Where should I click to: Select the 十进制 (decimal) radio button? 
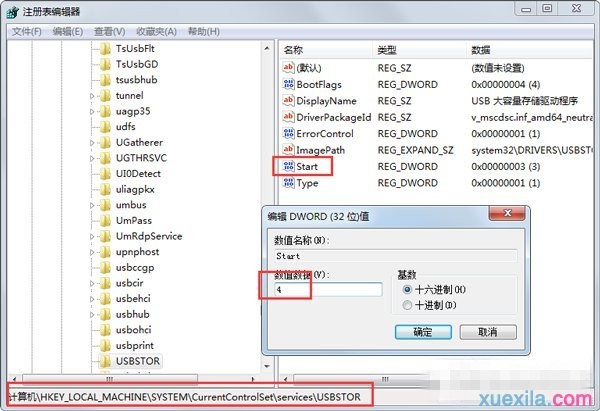408,305
